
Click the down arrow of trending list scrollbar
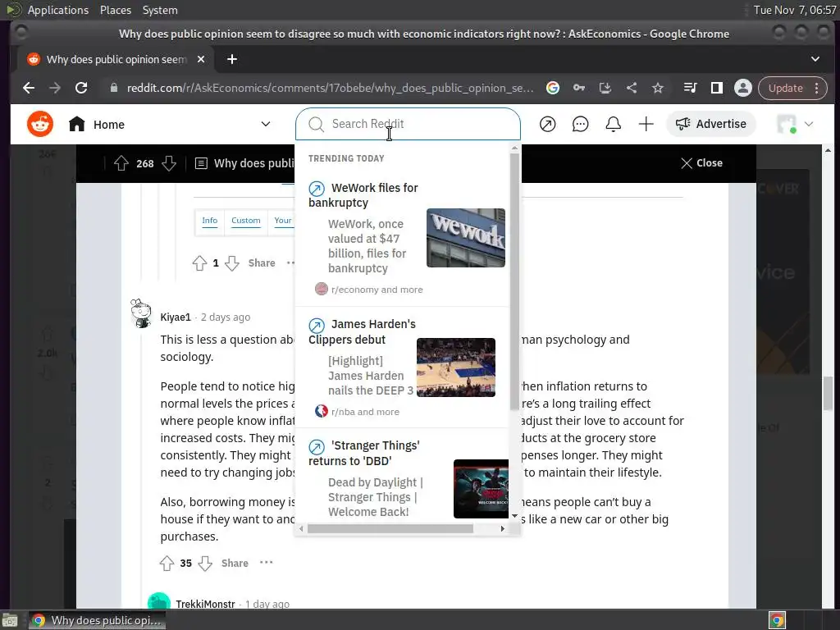pos(515,517)
